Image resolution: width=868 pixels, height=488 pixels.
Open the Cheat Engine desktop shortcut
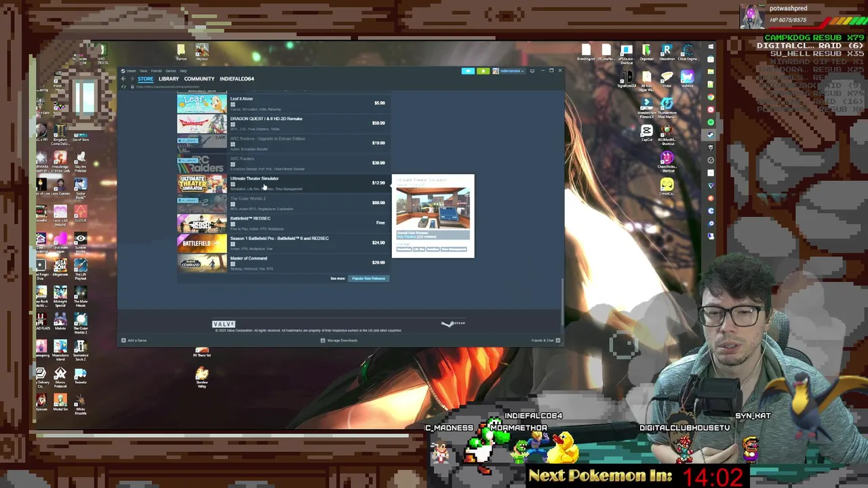(687, 53)
